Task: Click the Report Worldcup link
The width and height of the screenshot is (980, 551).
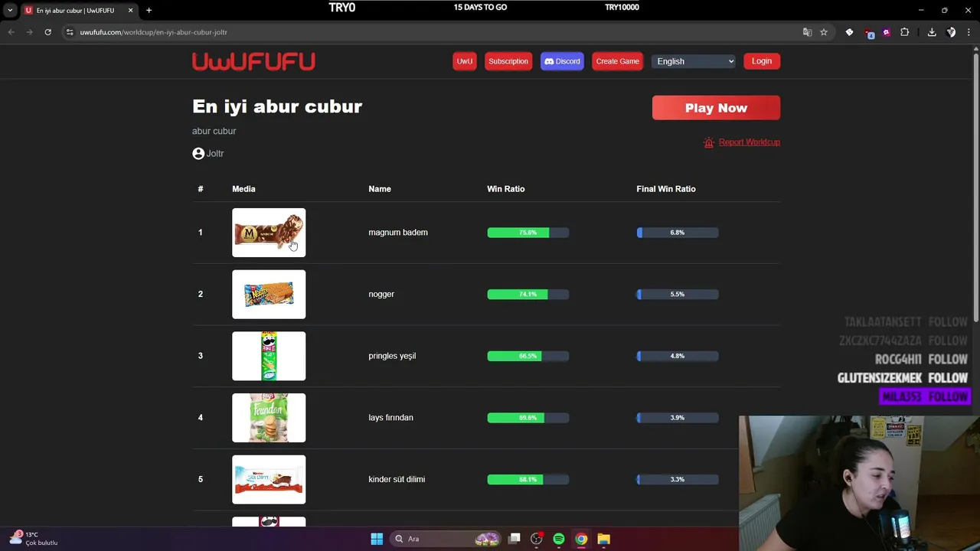Action: 749,142
